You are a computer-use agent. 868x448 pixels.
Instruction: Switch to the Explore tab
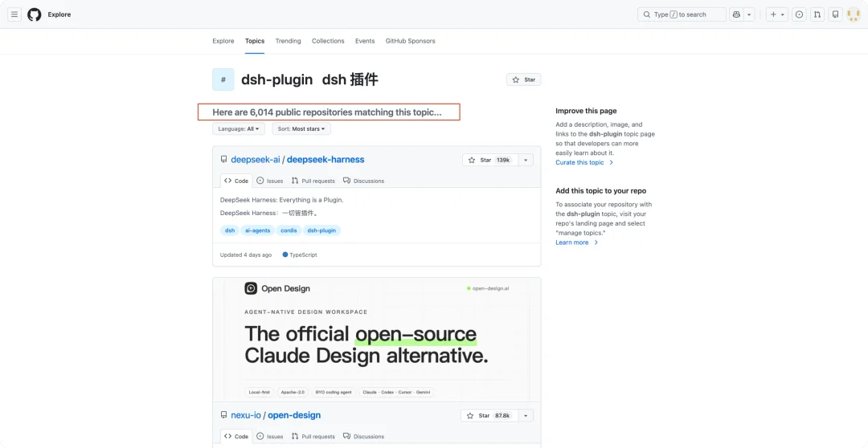click(x=223, y=41)
